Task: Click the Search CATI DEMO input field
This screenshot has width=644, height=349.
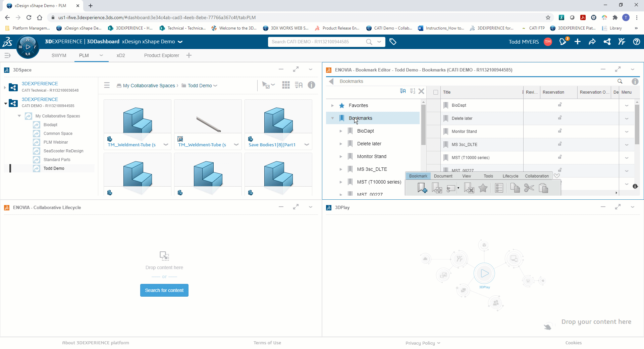Action: pyautogui.click(x=317, y=42)
